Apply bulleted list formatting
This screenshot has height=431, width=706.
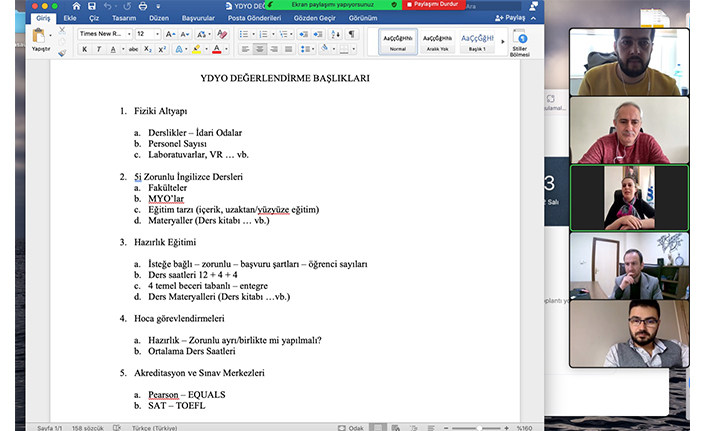[247, 33]
